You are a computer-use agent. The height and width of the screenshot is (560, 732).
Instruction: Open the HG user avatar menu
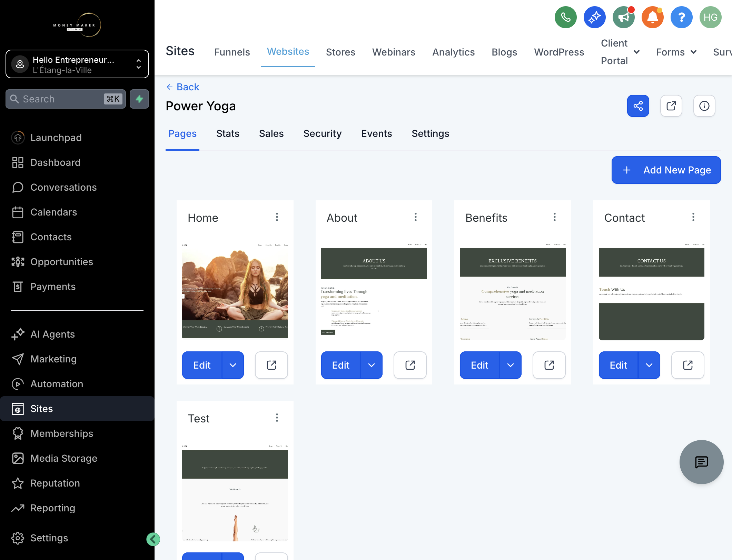711,17
